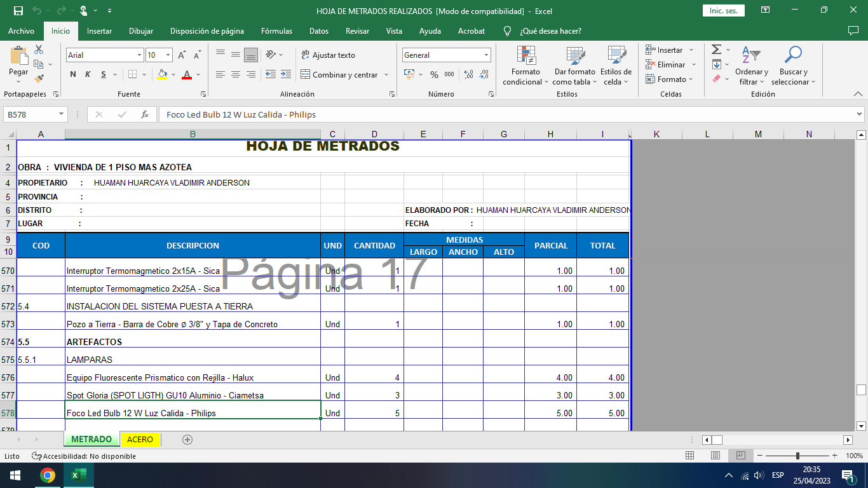Increase decimal places
Screen dimensions: 868x488
pos(469,74)
